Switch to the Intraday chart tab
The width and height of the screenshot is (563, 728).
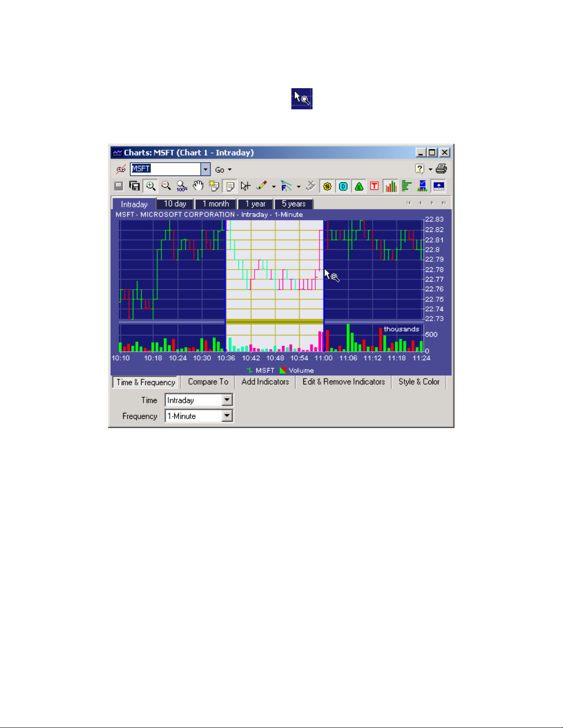tap(134, 204)
